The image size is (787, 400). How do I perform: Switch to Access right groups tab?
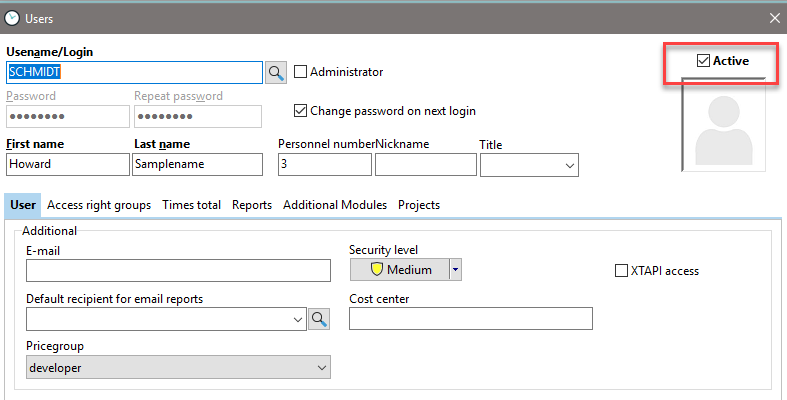coord(99,205)
